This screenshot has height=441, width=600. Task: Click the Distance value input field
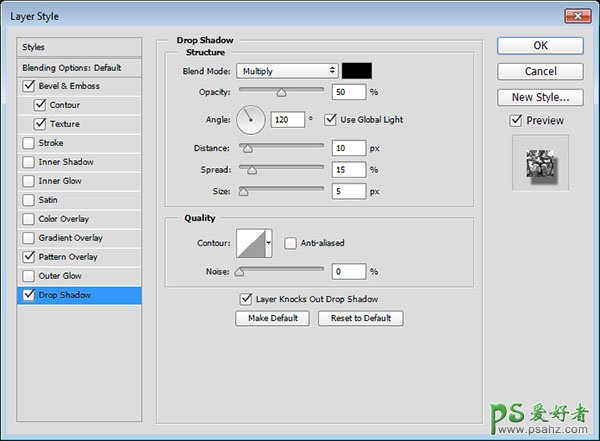click(x=349, y=148)
